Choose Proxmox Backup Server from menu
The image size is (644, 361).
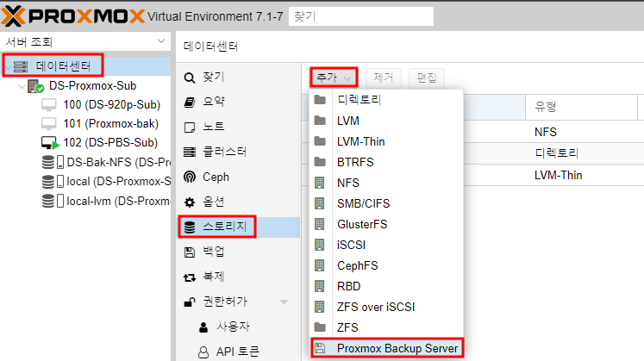pyautogui.click(x=386, y=348)
